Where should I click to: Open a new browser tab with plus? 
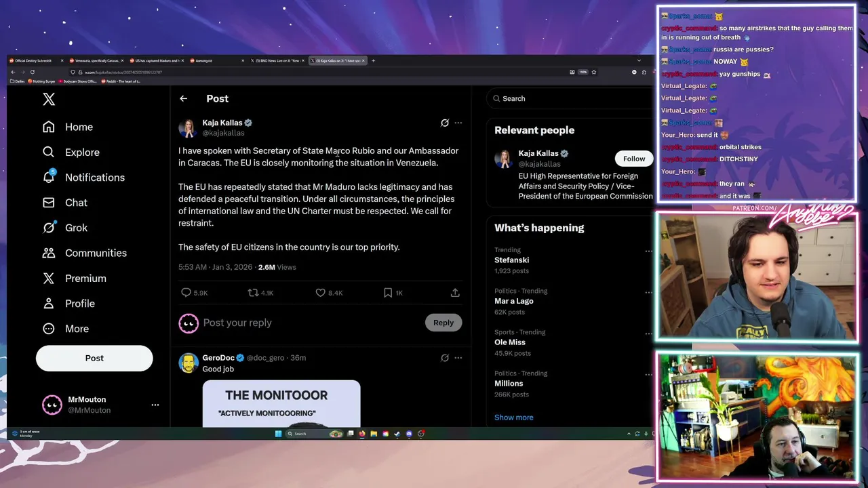pos(373,60)
